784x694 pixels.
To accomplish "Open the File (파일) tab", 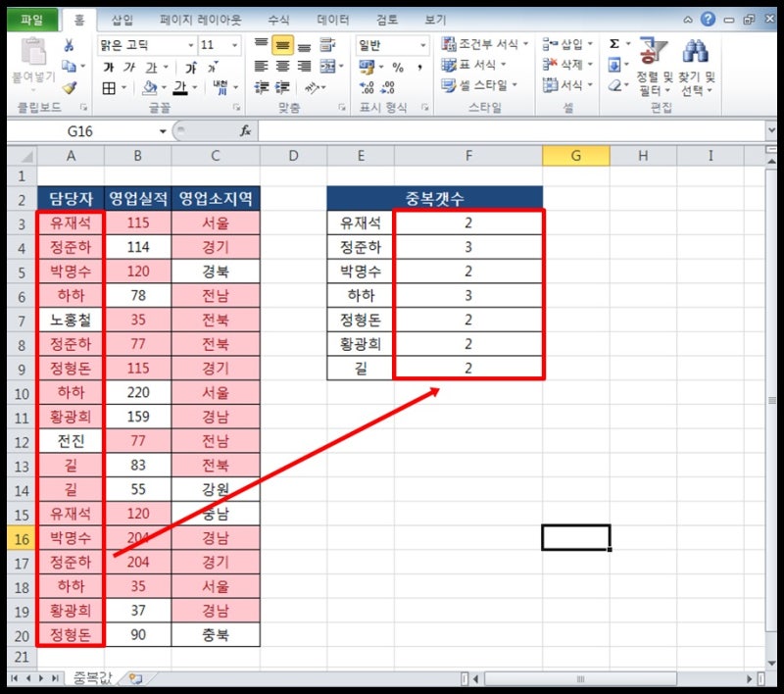I will click(32, 20).
